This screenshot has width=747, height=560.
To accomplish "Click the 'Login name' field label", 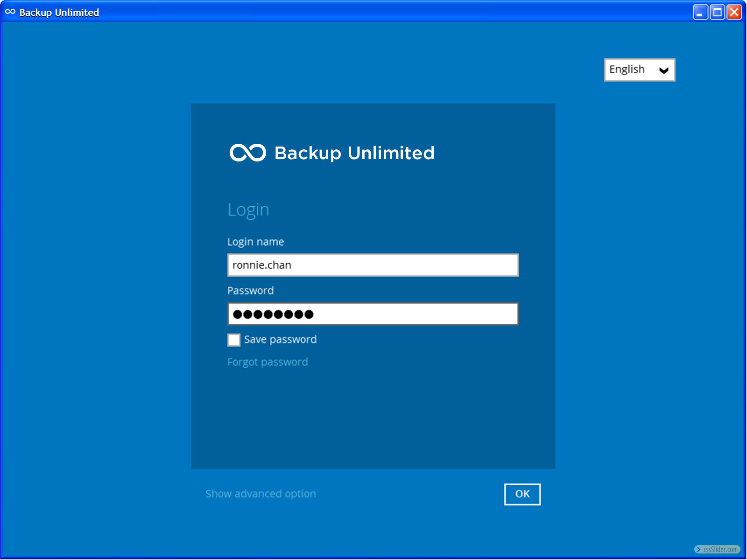I will (x=255, y=242).
